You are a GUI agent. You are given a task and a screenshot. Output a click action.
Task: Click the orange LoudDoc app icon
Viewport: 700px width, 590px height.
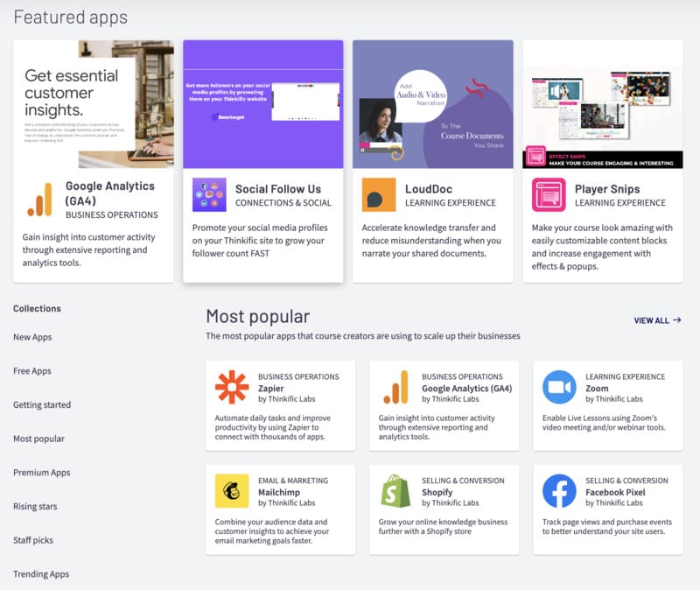click(x=379, y=194)
